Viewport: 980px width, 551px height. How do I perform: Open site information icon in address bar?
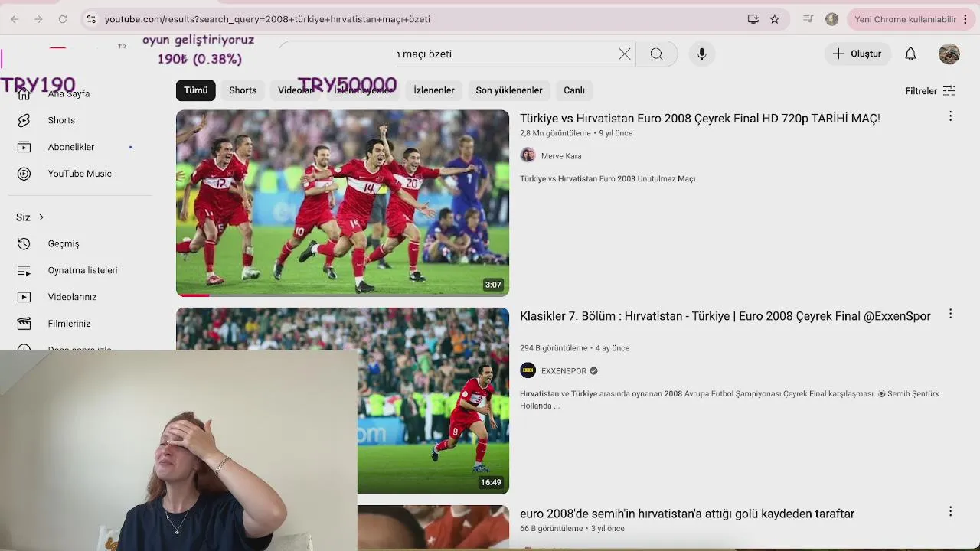(91, 19)
